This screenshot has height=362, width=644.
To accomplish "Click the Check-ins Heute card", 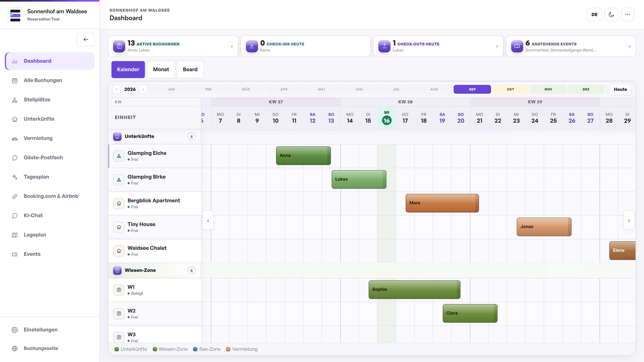I will pyautogui.click(x=305, y=46).
